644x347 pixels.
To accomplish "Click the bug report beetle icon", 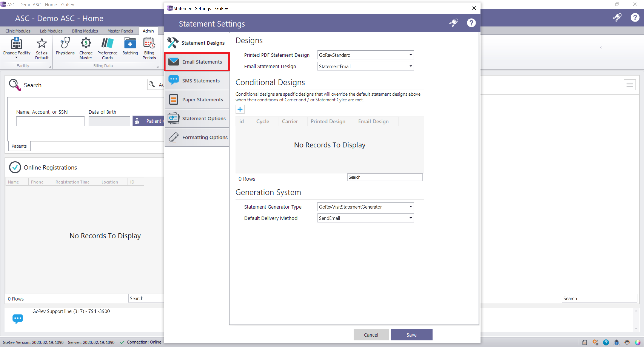I will pos(616,342).
